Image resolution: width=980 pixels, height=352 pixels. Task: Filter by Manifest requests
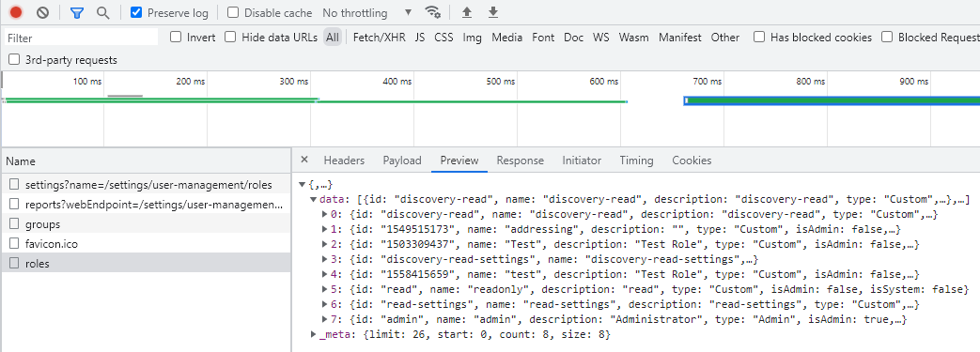point(680,38)
